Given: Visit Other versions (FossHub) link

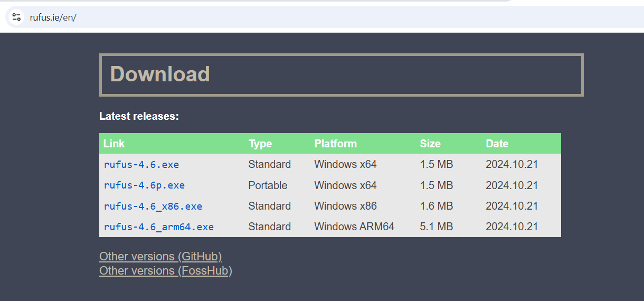Looking at the screenshot, I should click(166, 271).
